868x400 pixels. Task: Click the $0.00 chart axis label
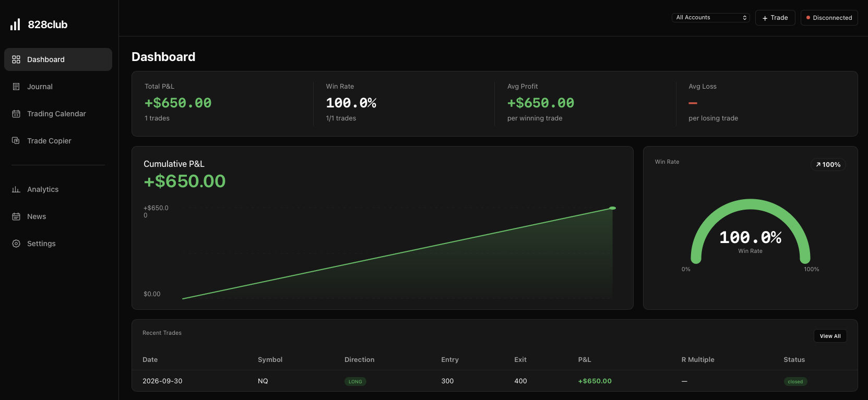coord(152,294)
